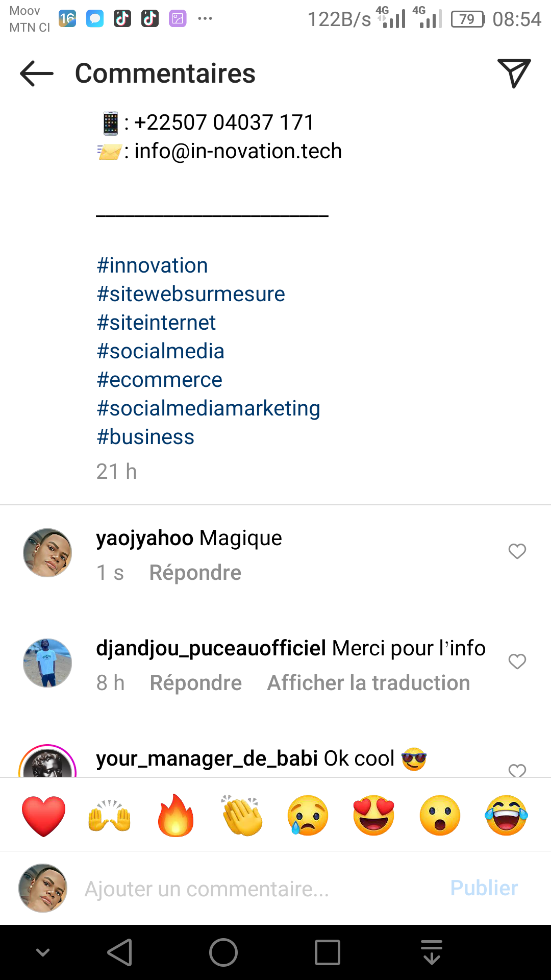Insert the fire emoji reaction
The image size is (551, 980).
176,815
